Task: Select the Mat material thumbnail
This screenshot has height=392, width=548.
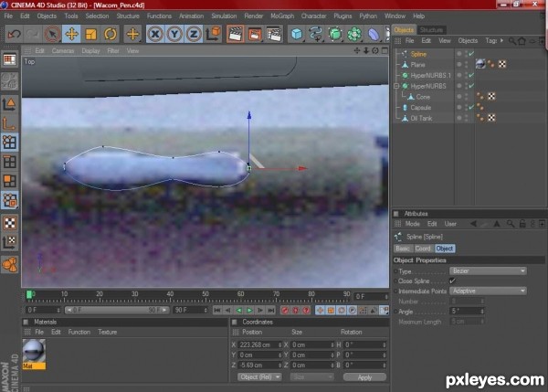Action: pyautogui.click(x=34, y=352)
